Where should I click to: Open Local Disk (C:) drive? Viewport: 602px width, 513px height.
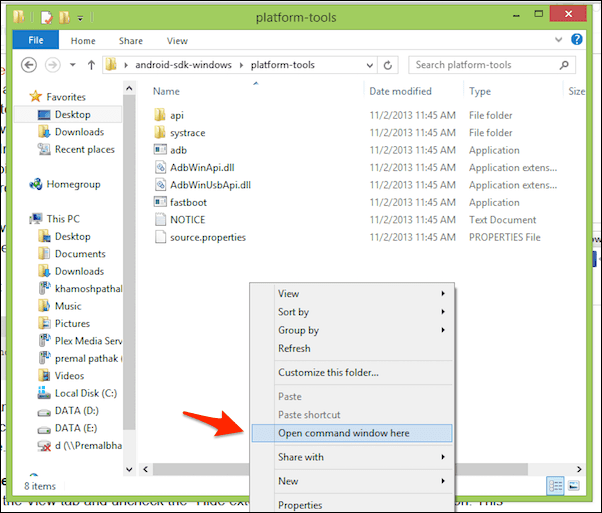click(x=86, y=393)
